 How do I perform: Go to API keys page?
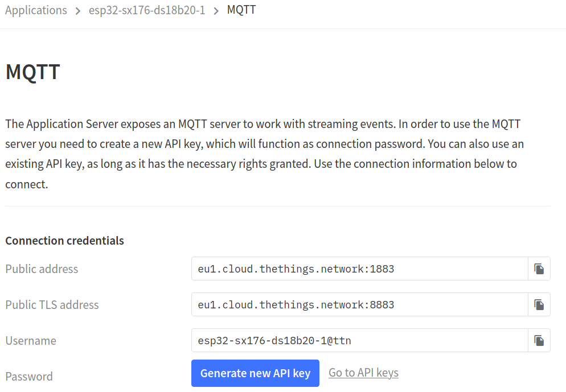click(x=363, y=373)
